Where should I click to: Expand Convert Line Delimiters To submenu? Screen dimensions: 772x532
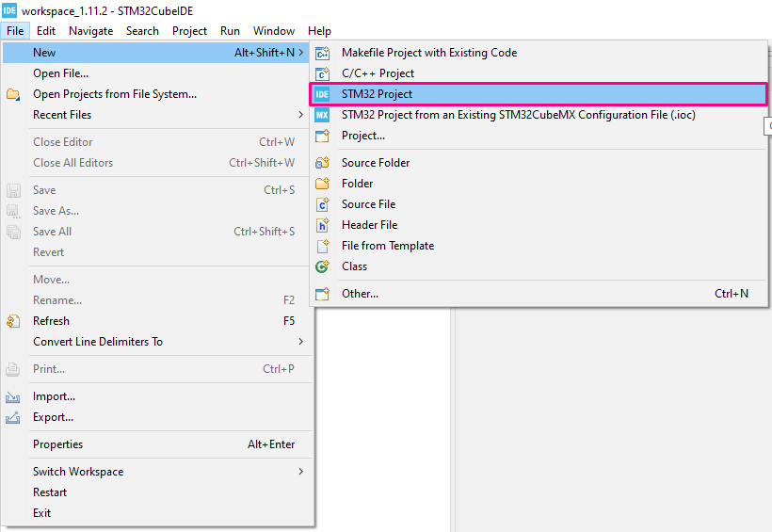coord(301,342)
